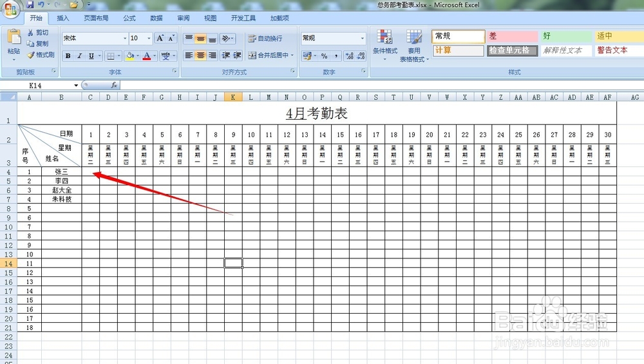Screen dimensions: 644x364
Task: Click the Name Box showing K14
Action: tap(35, 86)
